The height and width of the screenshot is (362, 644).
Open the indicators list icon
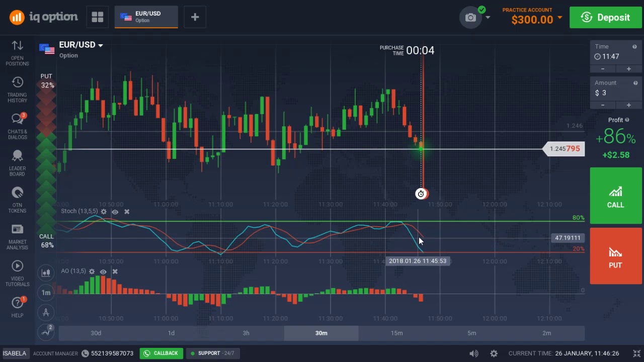46,332
